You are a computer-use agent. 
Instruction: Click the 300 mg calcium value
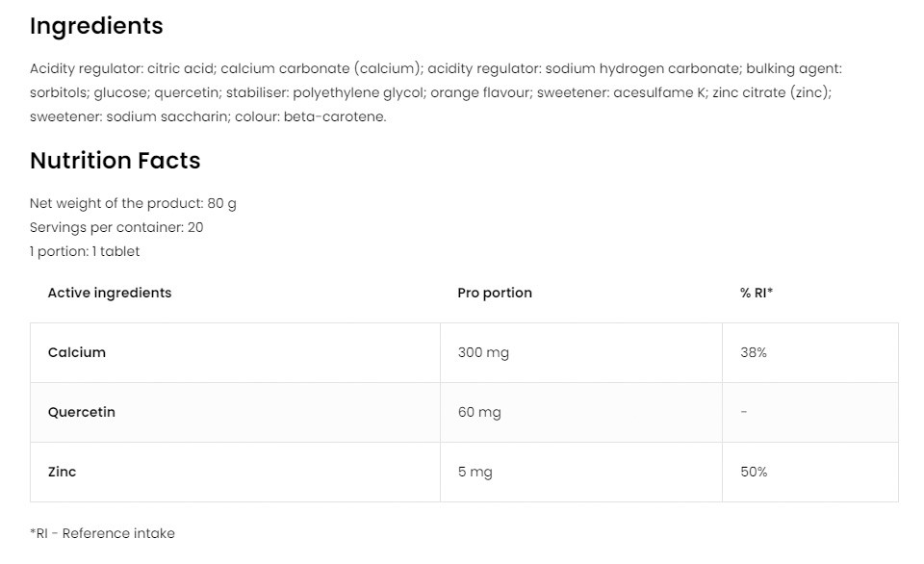click(483, 352)
